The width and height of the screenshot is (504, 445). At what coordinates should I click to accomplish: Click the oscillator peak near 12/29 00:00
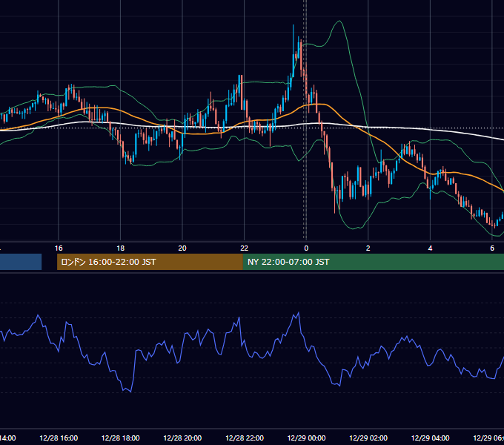point(299,312)
